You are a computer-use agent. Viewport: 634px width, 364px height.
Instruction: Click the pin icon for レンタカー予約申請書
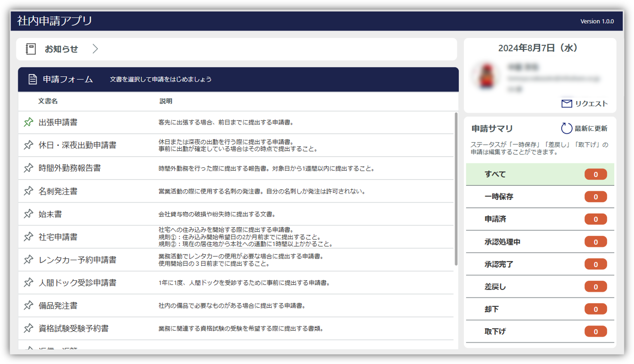coord(29,260)
